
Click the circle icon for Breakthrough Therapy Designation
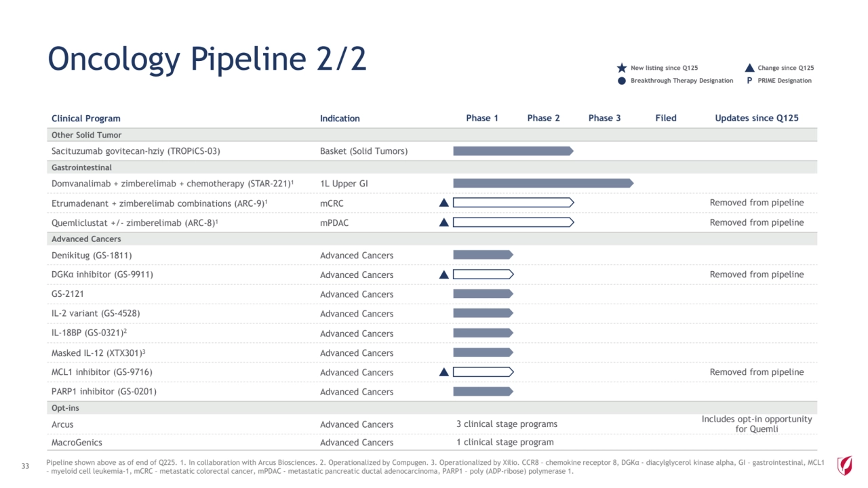coord(622,81)
